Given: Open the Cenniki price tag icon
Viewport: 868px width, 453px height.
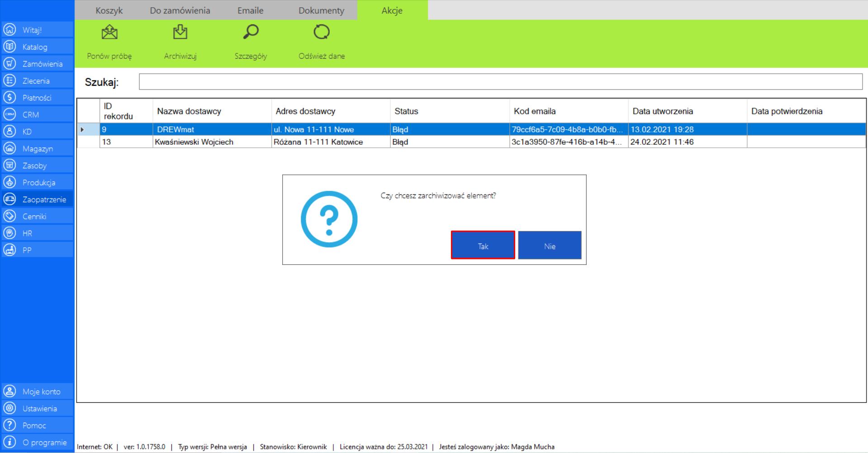Looking at the screenshot, I should point(9,216).
